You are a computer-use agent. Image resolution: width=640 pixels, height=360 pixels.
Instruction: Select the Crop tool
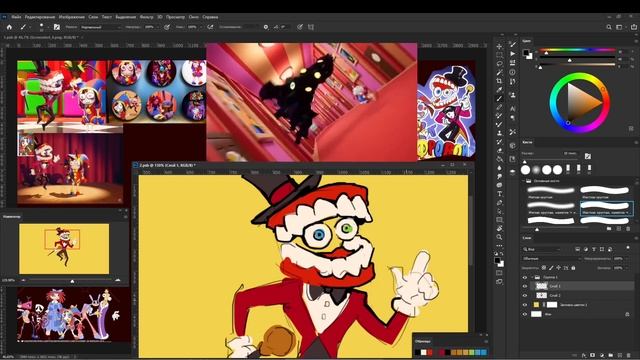click(x=499, y=81)
